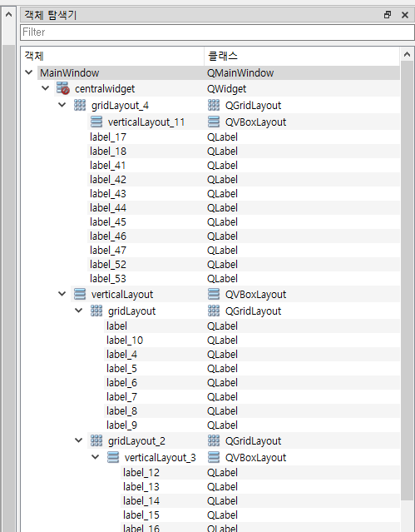This screenshot has height=532, width=415.
Task: Select label_53 object
Action: pos(108,279)
